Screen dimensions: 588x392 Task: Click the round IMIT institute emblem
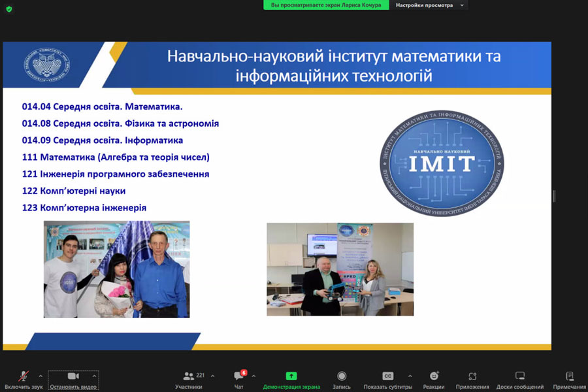click(442, 163)
